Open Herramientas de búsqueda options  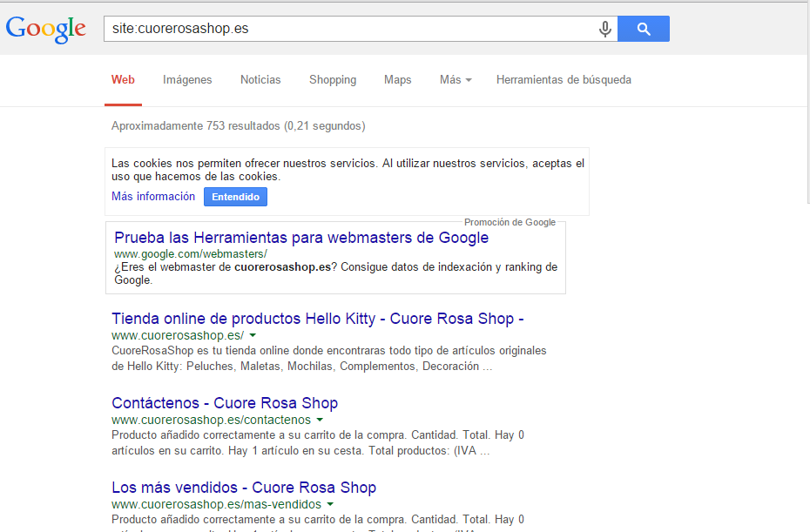click(x=564, y=80)
